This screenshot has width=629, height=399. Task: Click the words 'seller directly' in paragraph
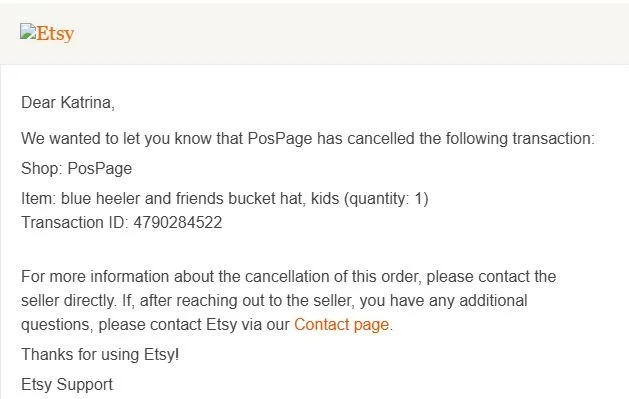click(68, 301)
